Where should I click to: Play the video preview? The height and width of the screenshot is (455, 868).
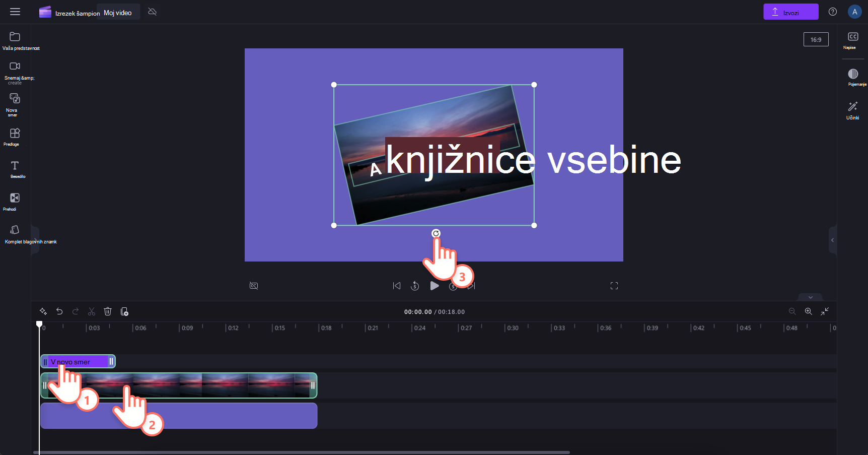click(x=435, y=286)
